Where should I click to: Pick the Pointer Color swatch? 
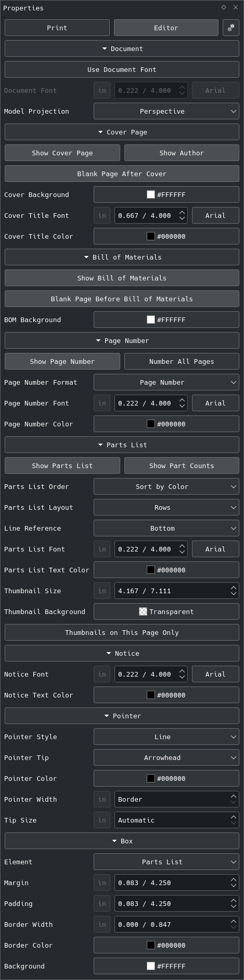[166, 778]
